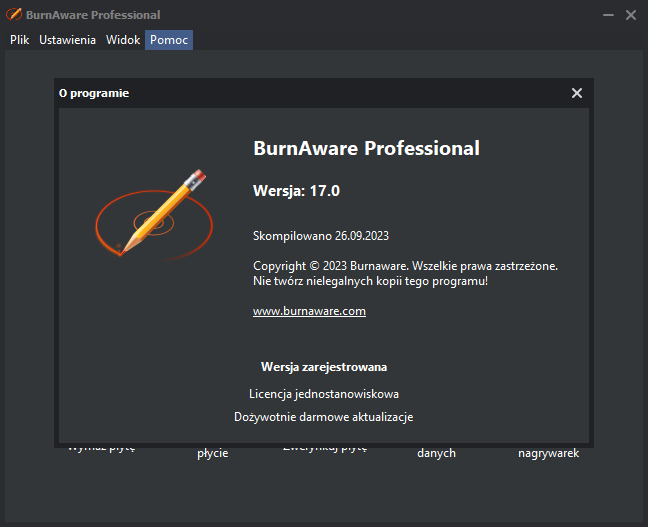Click the danych label in main window
The image size is (648, 527).
(436, 453)
